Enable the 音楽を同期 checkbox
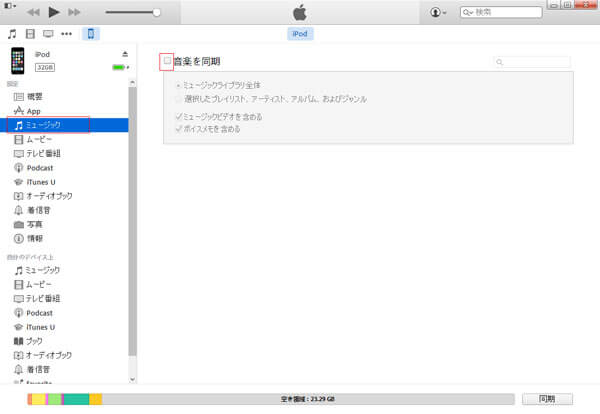 tap(167, 60)
